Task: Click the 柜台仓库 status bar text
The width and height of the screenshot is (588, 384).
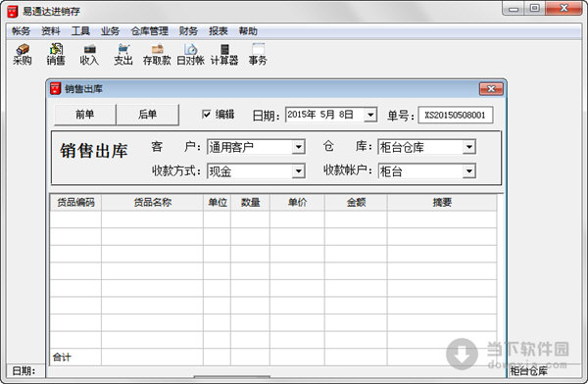Action: pyautogui.click(x=529, y=371)
